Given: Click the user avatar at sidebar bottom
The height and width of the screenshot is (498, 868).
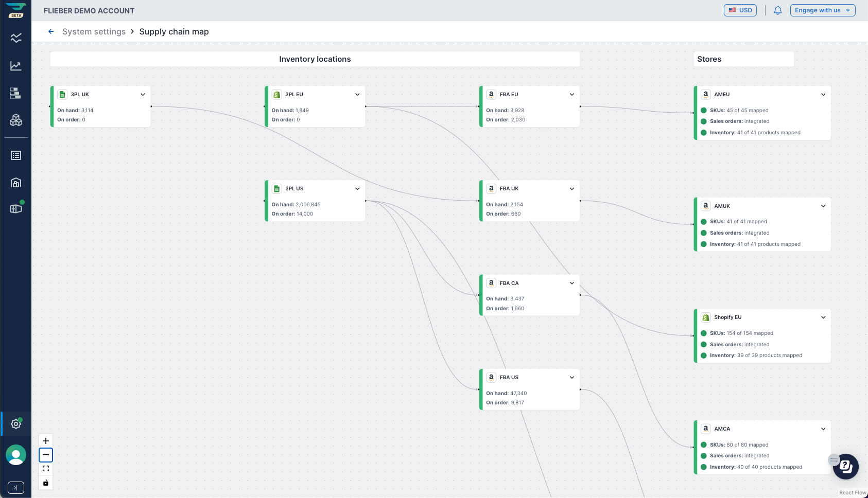Looking at the screenshot, I should (15, 455).
